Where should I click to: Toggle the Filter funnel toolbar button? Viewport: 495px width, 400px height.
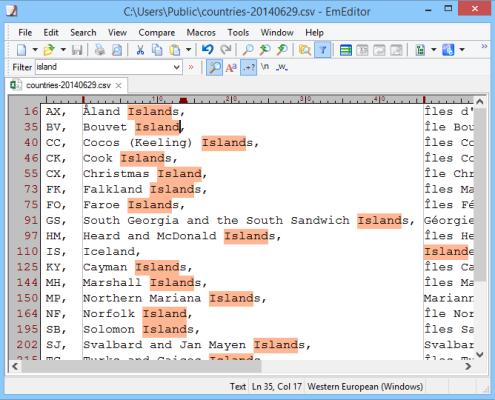[x=322, y=50]
